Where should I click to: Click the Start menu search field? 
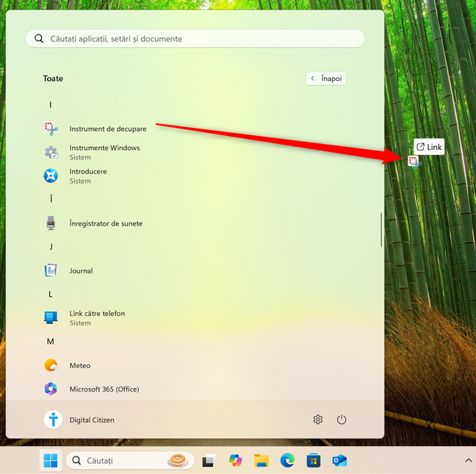click(195, 38)
